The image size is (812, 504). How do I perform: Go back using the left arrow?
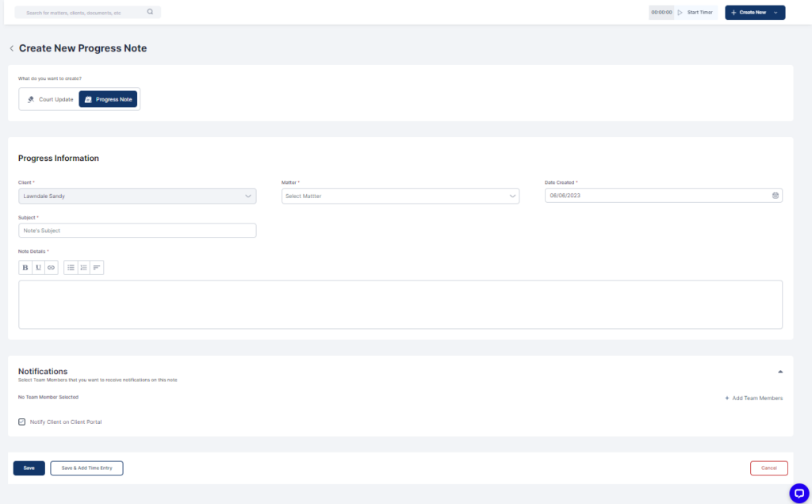[11, 48]
